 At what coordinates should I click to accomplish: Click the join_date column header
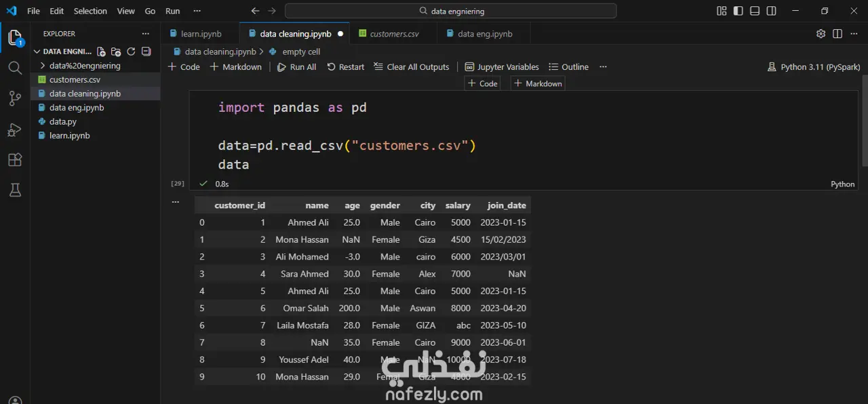tap(507, 205)
